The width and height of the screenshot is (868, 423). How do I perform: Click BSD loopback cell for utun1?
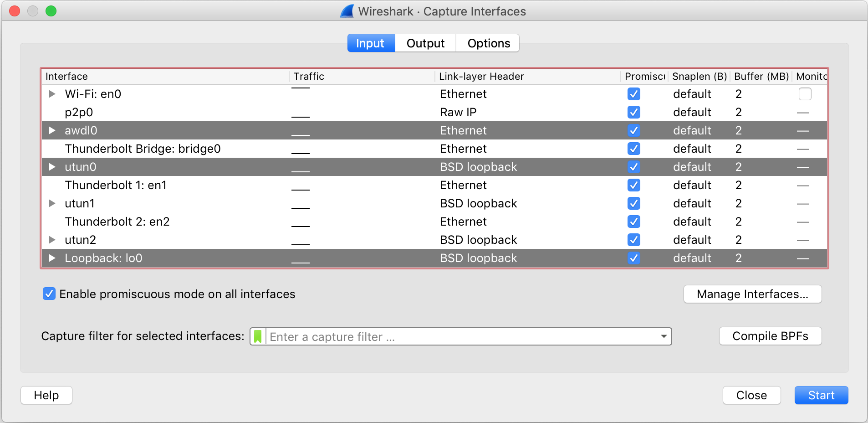point(478,203)
